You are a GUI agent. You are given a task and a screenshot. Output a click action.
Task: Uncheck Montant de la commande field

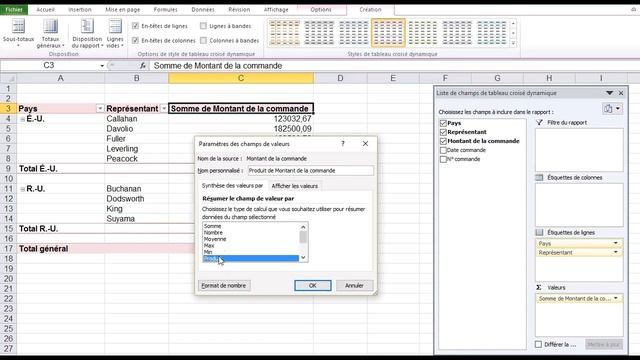coord(443,141)
